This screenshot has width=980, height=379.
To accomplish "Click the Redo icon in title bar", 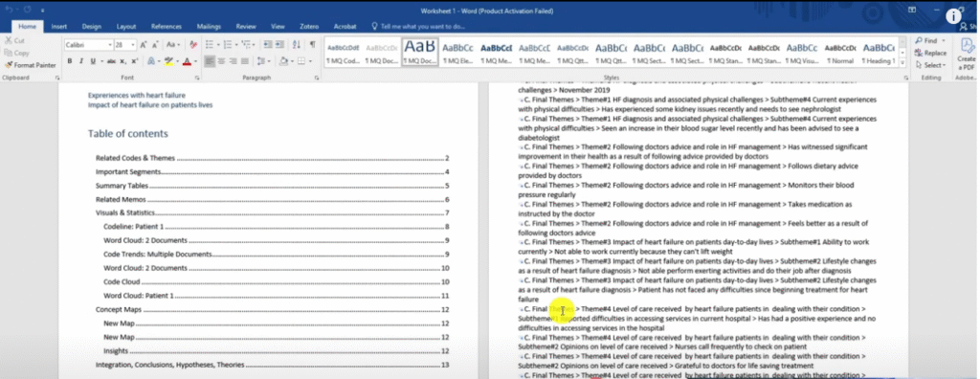I will pyautogui.click(x=27, y=11).
